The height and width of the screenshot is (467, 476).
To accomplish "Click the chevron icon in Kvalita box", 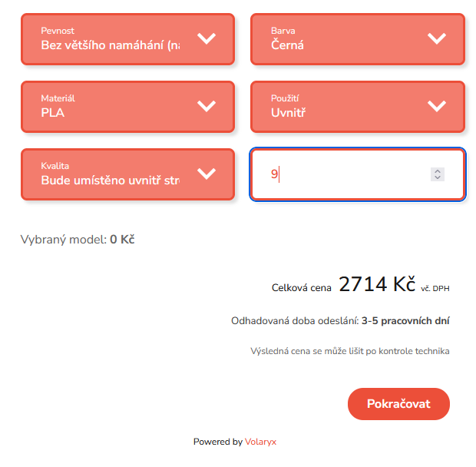I will pos(207,174).
